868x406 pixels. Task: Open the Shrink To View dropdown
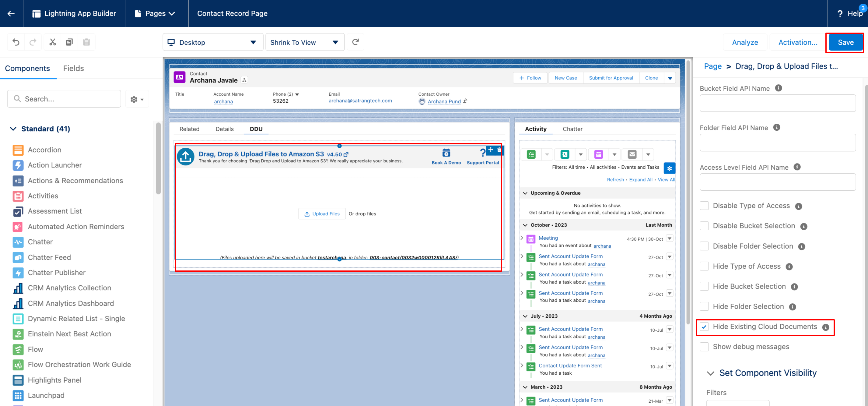click(x=305, y=42)
